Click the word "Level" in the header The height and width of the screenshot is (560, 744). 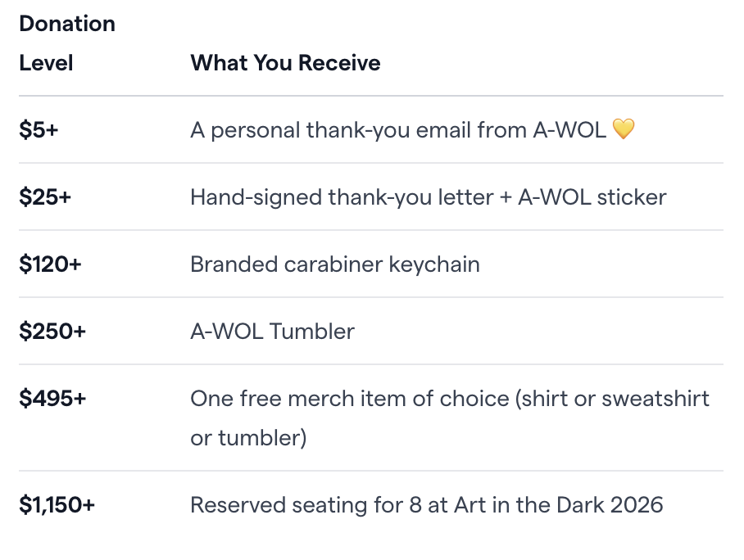coord(46,63)
